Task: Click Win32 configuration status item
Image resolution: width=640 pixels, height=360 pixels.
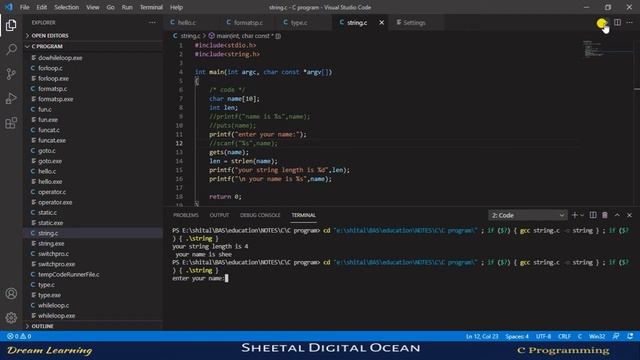Action: click(x=597, y=336)
